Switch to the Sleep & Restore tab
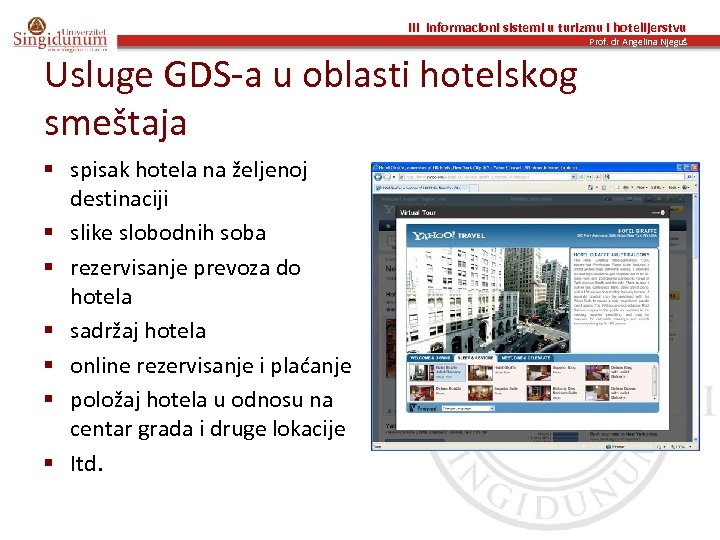This screenshot has height=540, width=720. click(x=476, y=358)
